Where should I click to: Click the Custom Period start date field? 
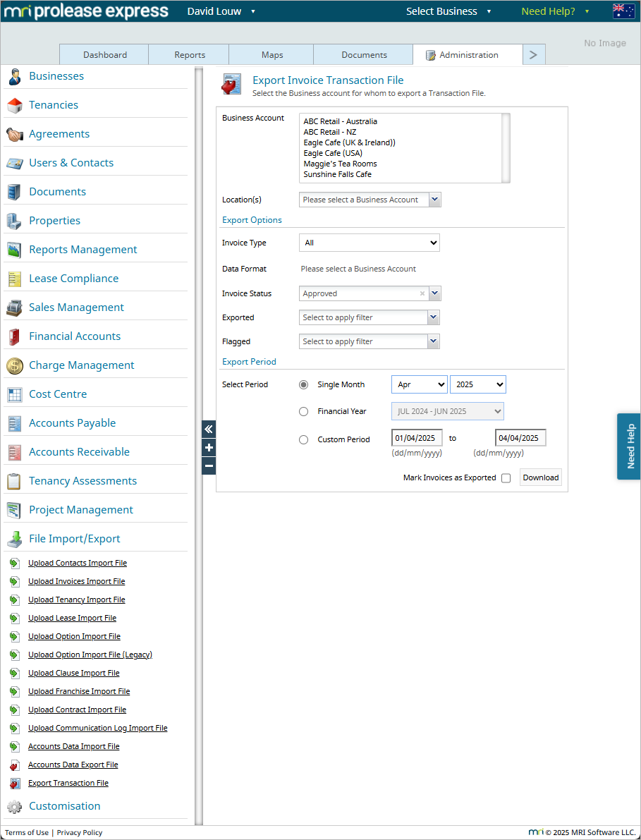[x=417, y=438]
